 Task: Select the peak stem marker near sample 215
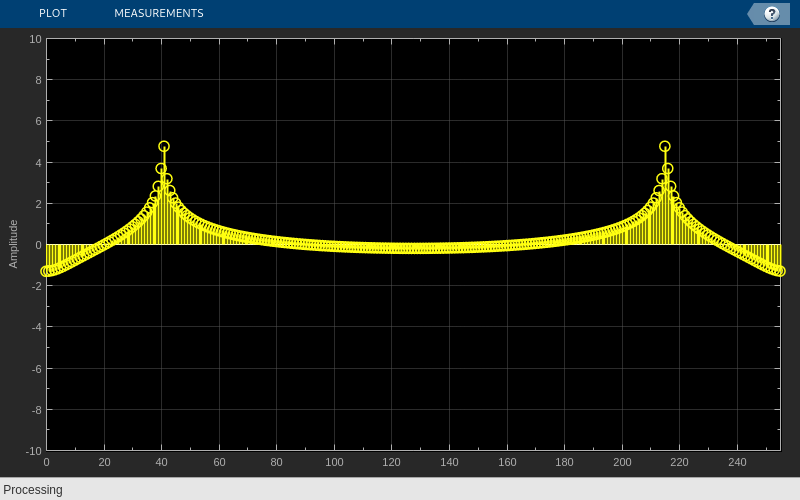[x=664, y=146]
